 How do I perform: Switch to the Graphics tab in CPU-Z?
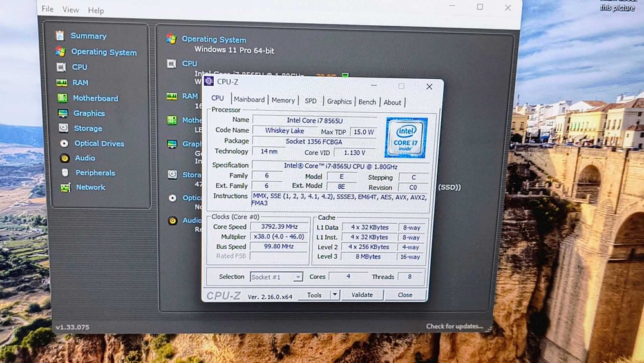339,101
